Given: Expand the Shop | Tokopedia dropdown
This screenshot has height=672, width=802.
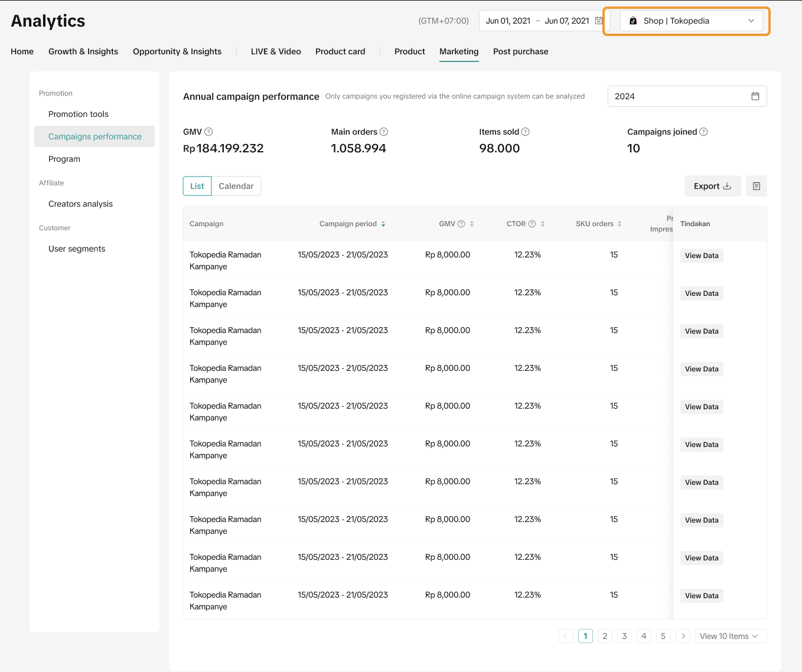Looking at the screenshot, I should click(x=691, y=21).
